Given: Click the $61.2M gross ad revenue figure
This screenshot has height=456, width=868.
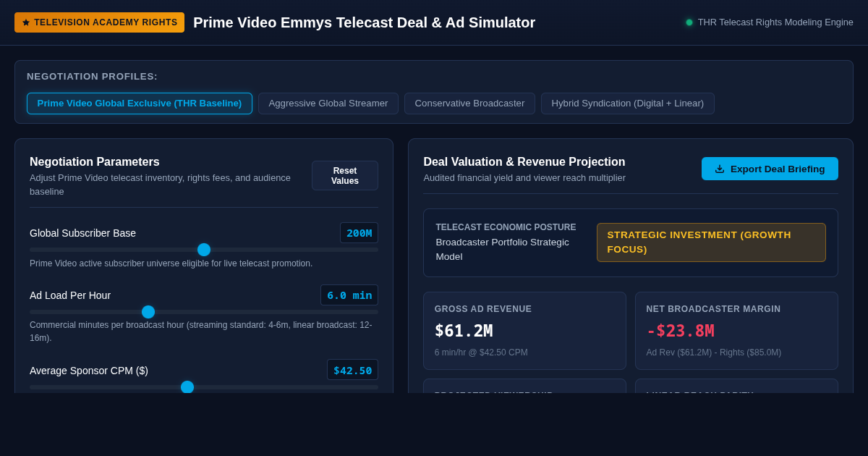Looking at the screenshot, I should coord(464,331).
